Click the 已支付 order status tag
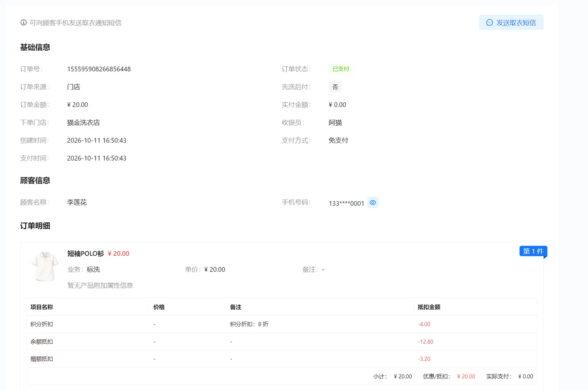Screen dimensions: 588x390 pos(341,69)
